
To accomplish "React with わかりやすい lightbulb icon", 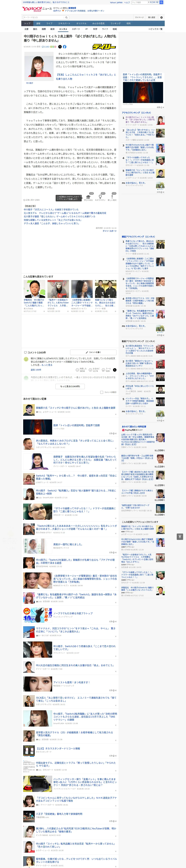I will 100,197.
